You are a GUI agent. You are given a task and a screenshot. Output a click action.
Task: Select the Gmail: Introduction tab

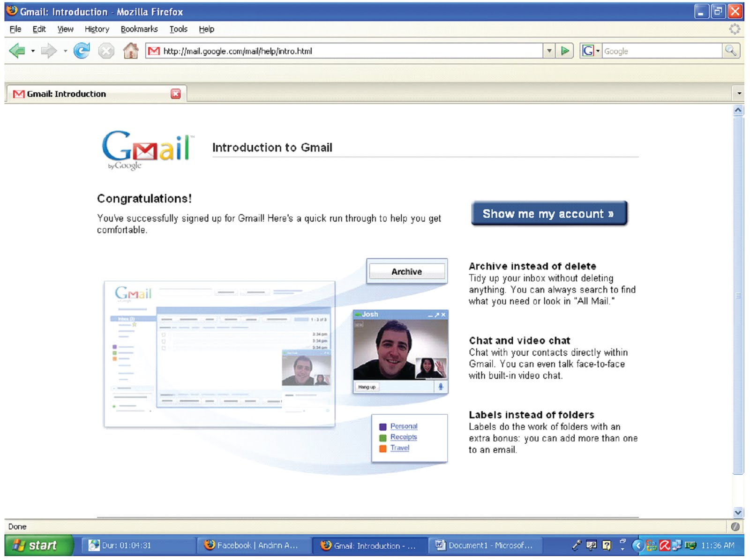96,94
